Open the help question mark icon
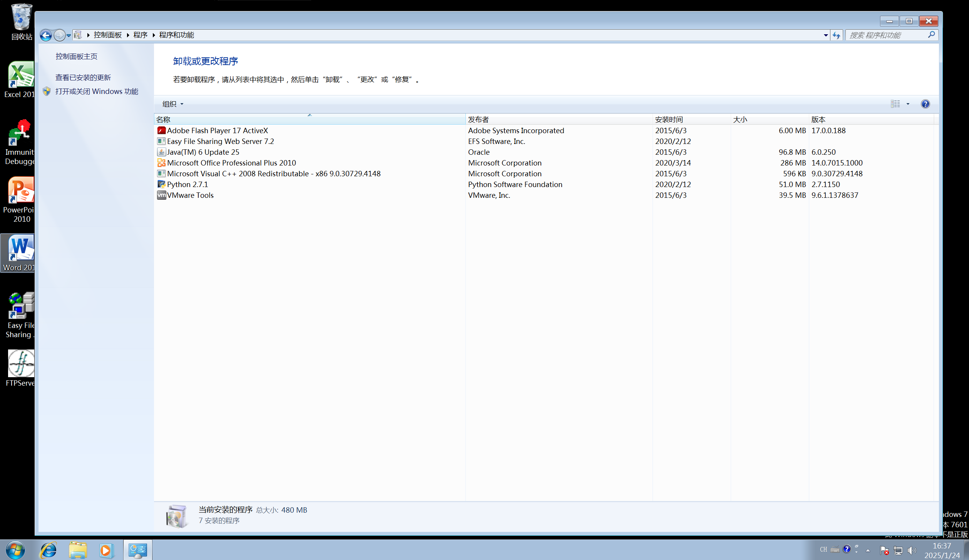This screenshot has width=969, height=560. coord(925,104)
